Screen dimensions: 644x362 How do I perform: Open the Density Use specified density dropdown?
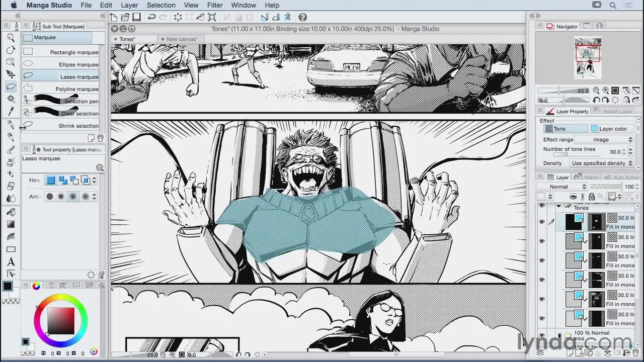click(x=602, y=163)
